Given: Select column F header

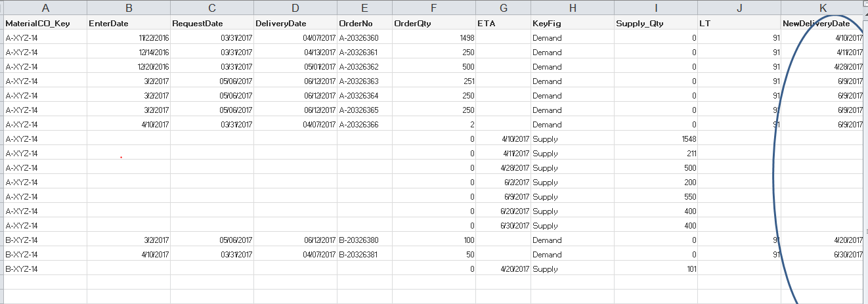Looking at the screenshot, I should (434, 8).
